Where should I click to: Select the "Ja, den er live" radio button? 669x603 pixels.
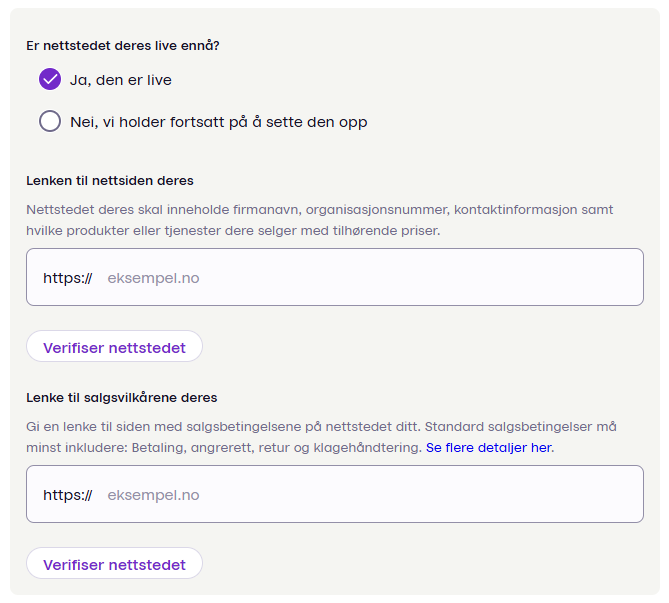coord(50,80)
